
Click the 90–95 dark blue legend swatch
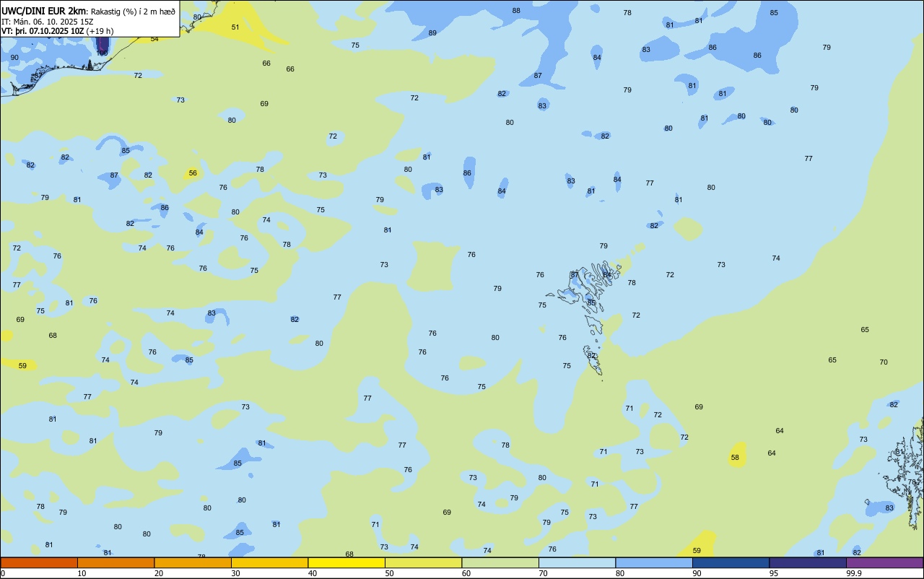pos(731,562)
